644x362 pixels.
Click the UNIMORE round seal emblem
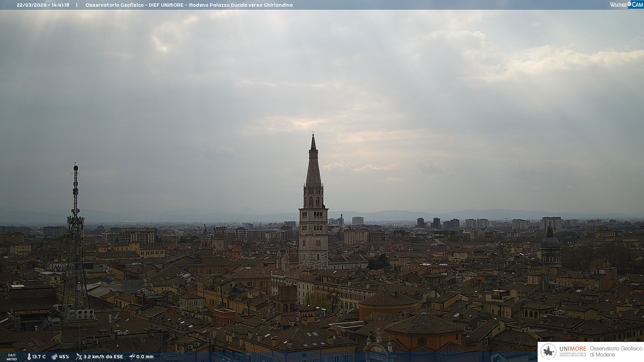coord(548,352)
